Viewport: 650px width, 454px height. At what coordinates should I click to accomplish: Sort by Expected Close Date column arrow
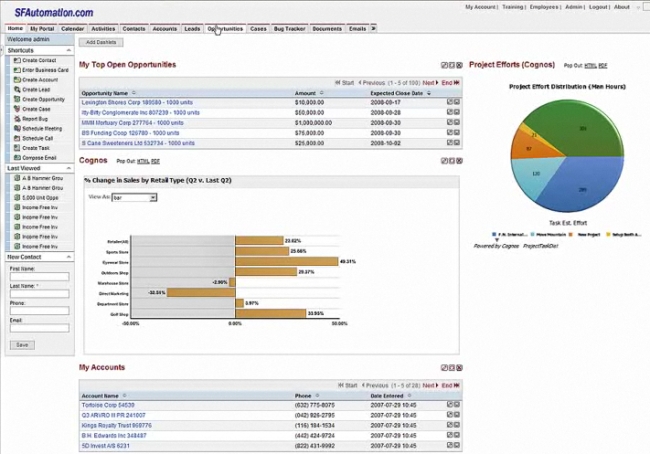(x=429, y=93)
